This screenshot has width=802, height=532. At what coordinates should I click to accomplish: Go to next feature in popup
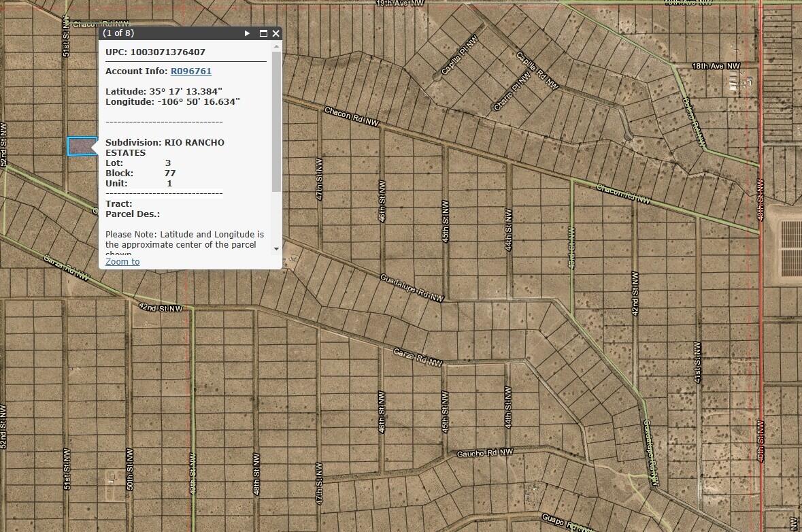tap(248, 33)
